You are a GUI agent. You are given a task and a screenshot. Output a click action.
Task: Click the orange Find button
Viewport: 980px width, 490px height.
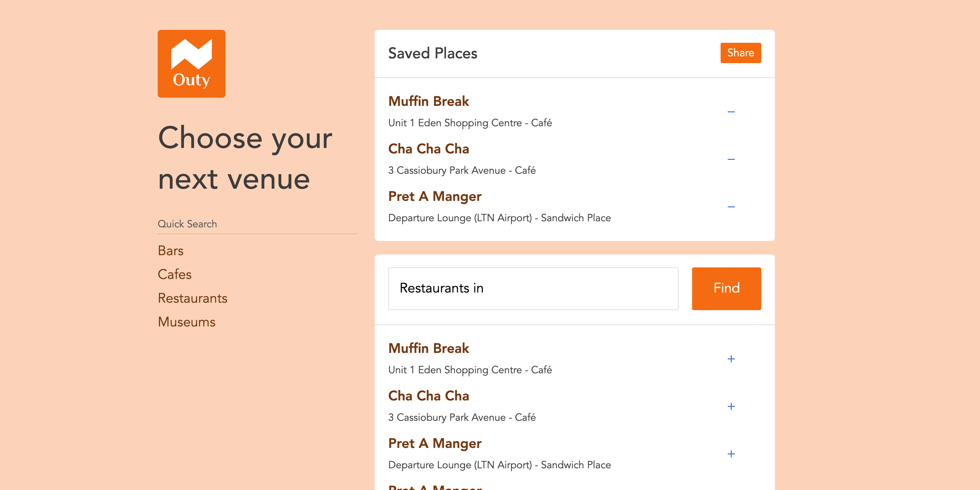tap(726, 288)
